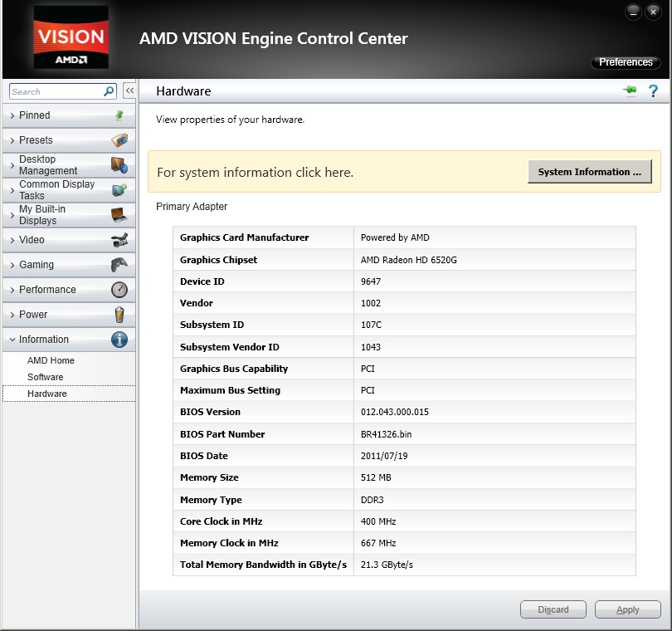Viewport: 672px width, 631px height.
Task: Click the Memory Size value 512 MB
Action: tap(376, 477)
